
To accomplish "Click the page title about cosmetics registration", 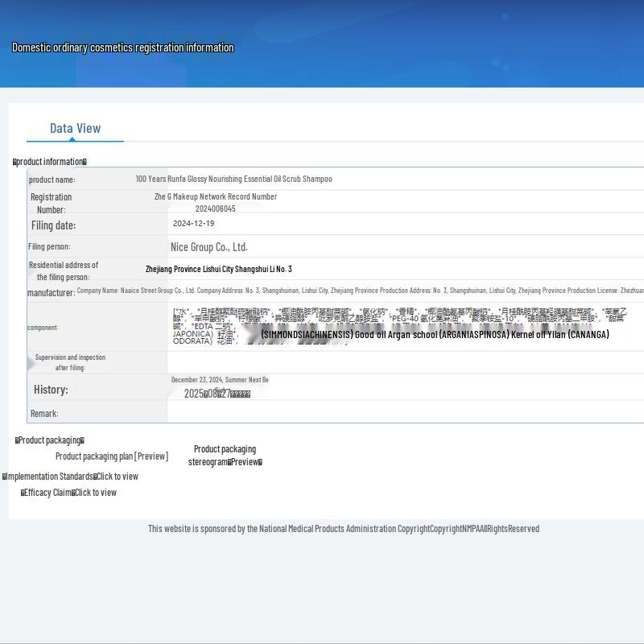I will (x=122, y=47).
